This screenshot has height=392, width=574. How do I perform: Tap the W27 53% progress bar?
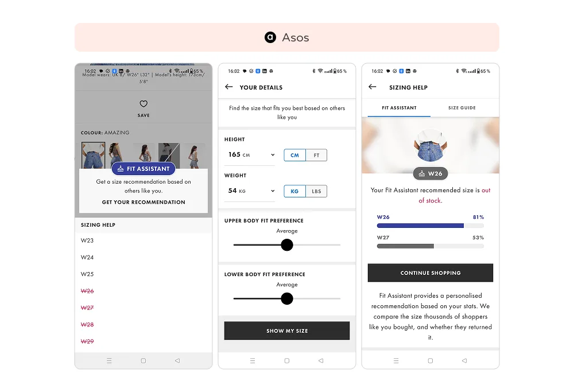pyautogui.click(x=430, y=246)
